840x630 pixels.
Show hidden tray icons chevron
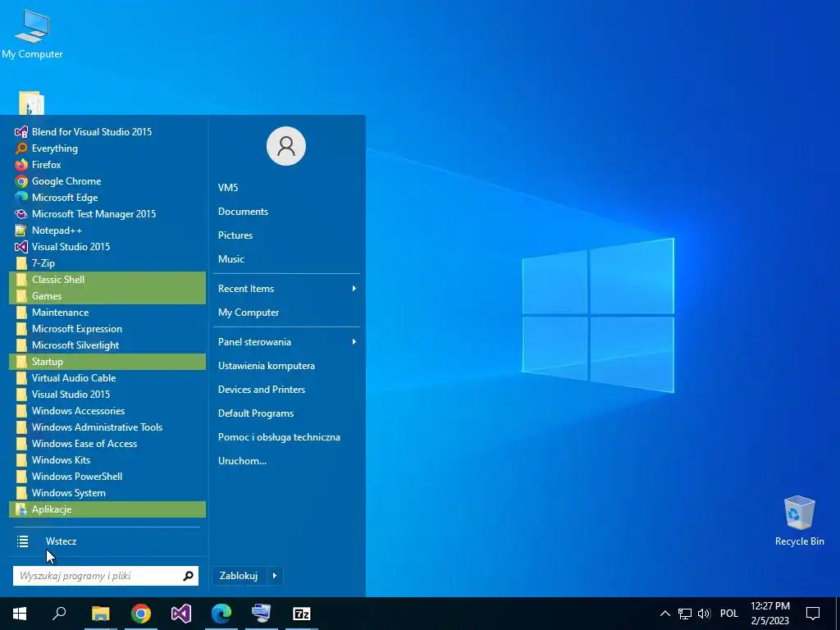tap(664, 614)
